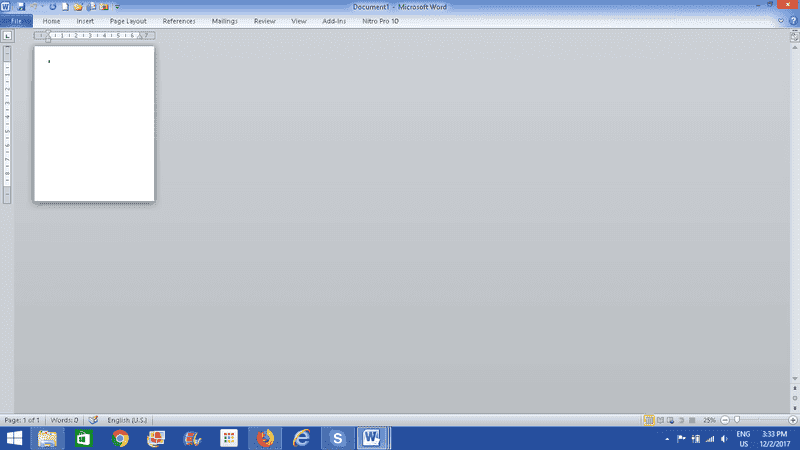
Task: Create a new blank document via toolbar icon
Action: 65,7
